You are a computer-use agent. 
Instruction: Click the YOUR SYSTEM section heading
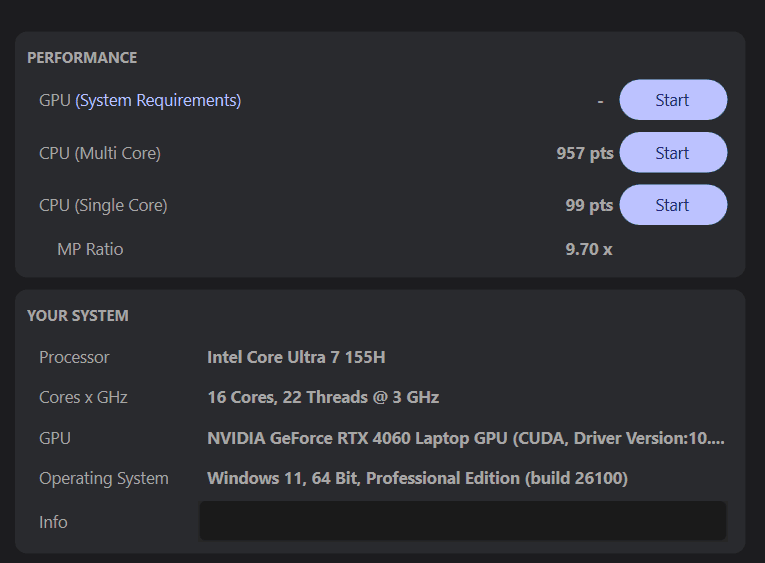pos(78,316)
